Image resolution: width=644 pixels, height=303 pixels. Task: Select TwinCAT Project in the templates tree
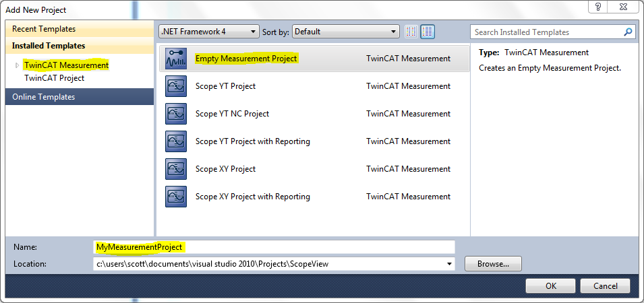pos(54,78)
